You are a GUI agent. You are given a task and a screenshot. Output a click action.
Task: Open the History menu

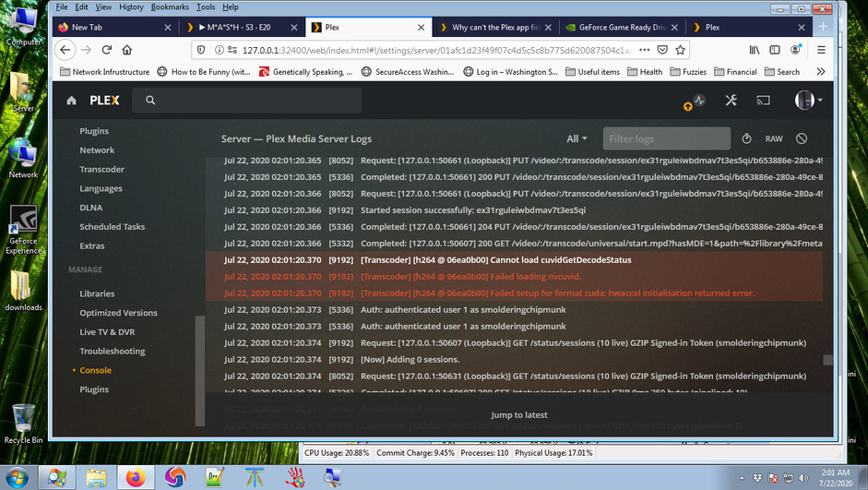tap(131, 7)
